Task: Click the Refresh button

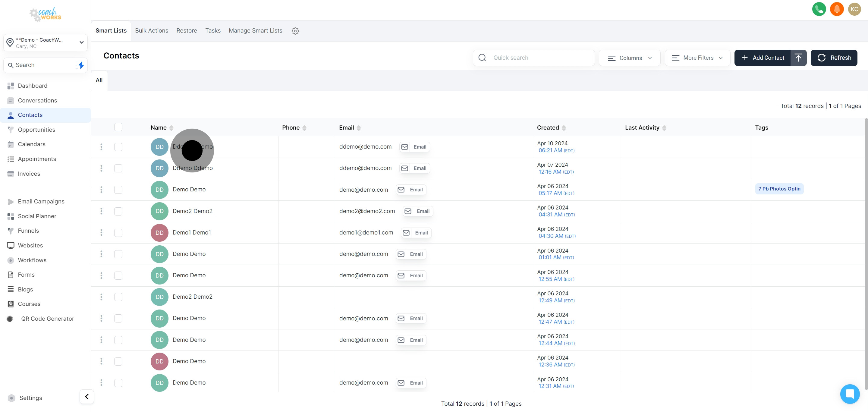Action: 834,58
